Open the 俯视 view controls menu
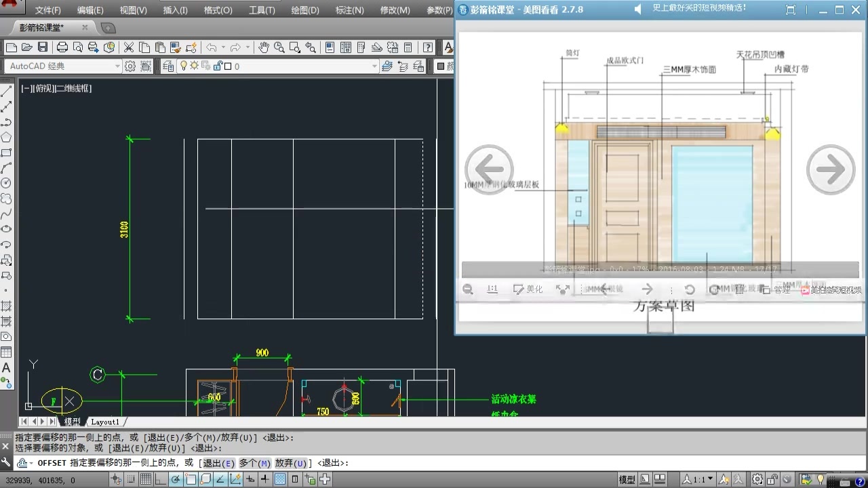The height and width of the screenshot is (488, 868). coord(43,88)
